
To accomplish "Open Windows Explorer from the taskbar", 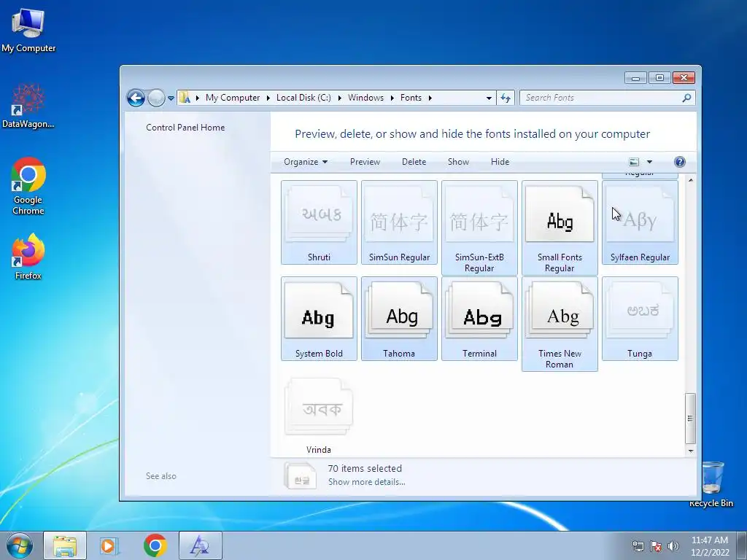I will point(65,545).
